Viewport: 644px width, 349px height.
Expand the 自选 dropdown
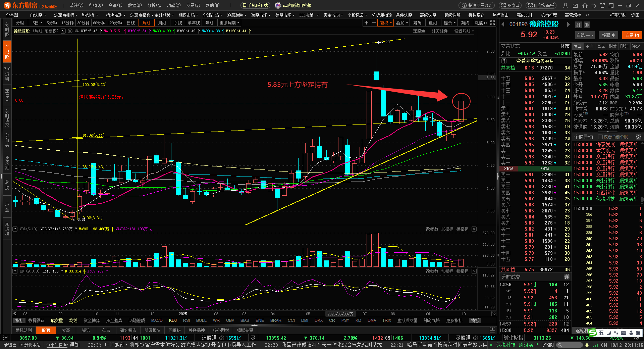[585, 35]
